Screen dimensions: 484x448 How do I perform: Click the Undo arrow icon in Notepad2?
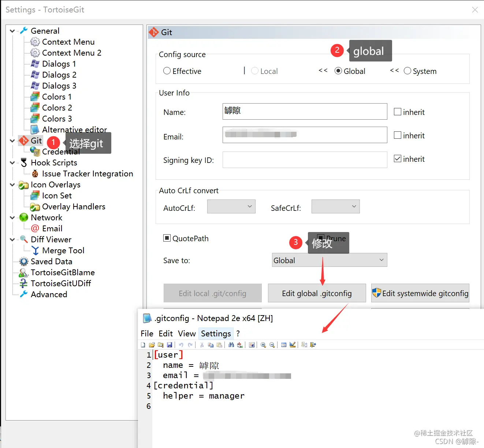click(181, 345)
